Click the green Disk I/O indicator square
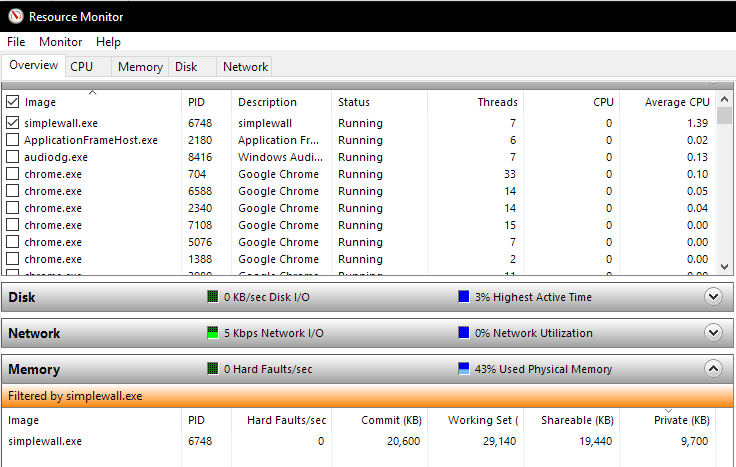This screenshot has height=467, width=736. (x=213, y=297)
